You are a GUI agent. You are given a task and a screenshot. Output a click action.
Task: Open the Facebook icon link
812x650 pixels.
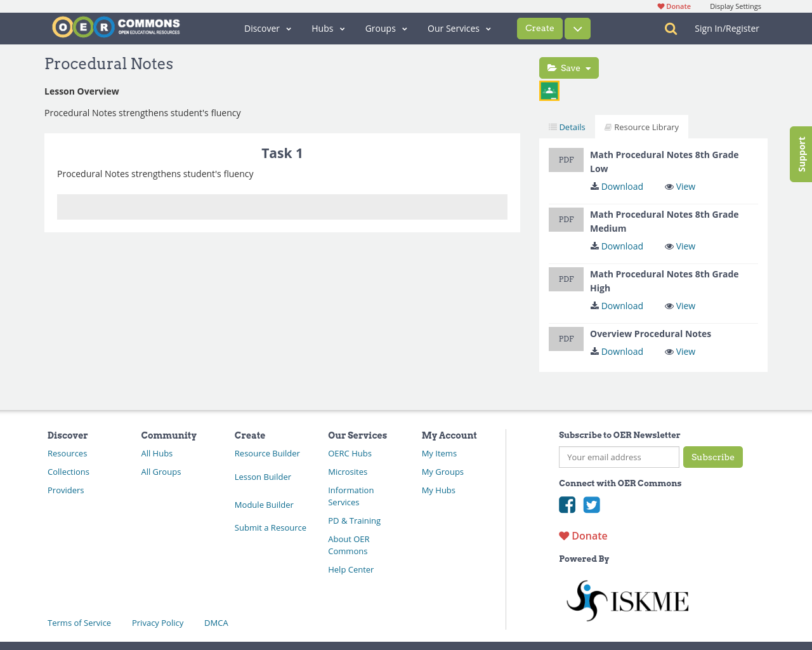pyautogui.click(x=567, y=505)
